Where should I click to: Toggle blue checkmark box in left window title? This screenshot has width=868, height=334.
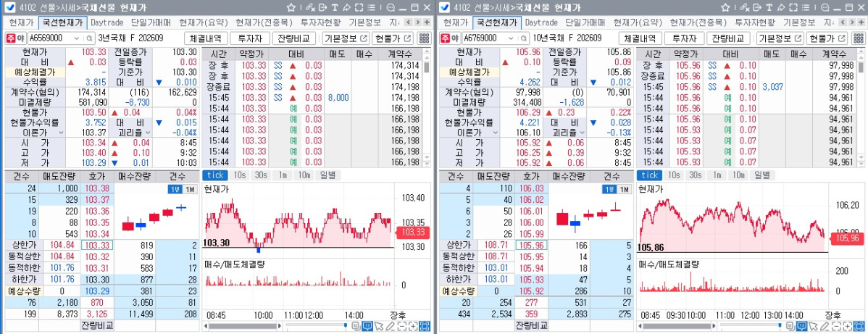click(9, 8)
